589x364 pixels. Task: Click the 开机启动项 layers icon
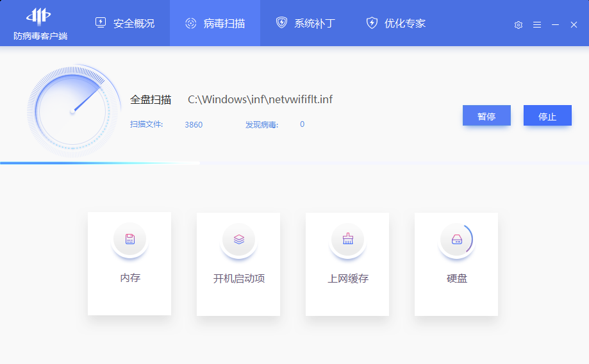(238, 240)
